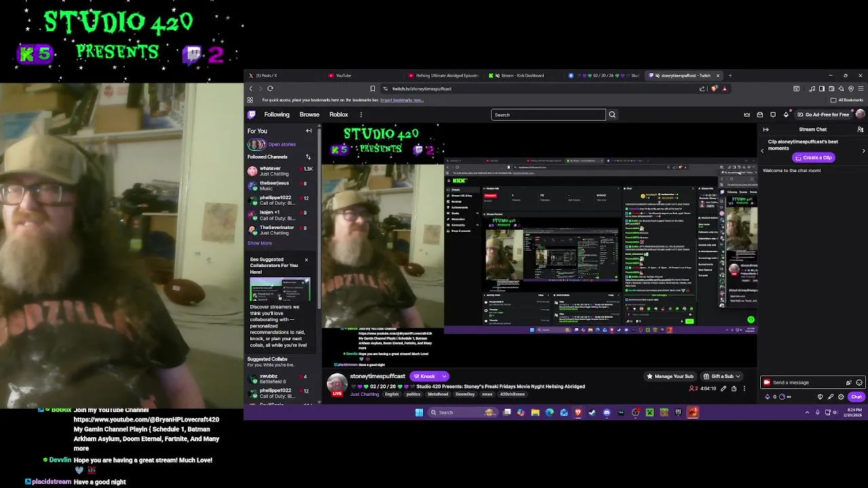Open the chat moderation shield icon

[x=820, y=397]
